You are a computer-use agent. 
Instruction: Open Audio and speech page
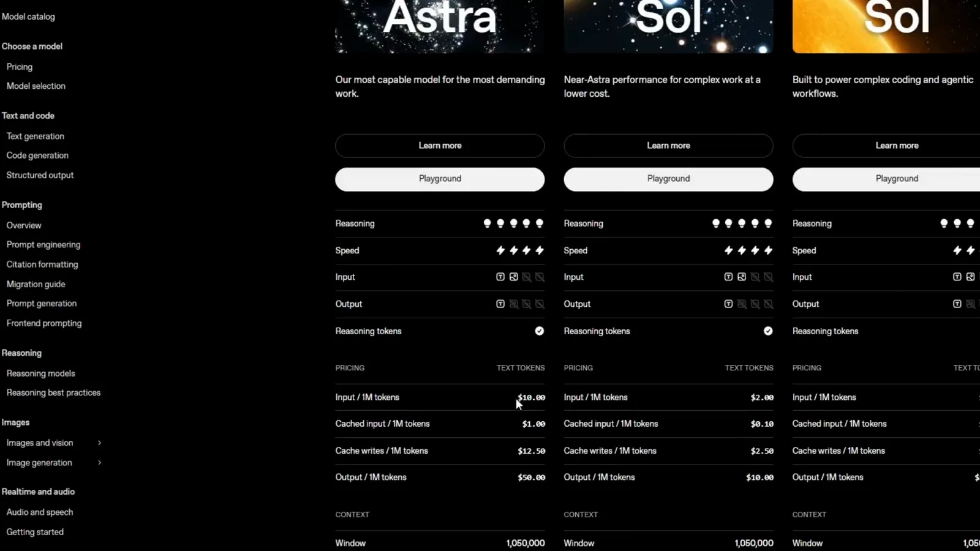tap(40, 512)
